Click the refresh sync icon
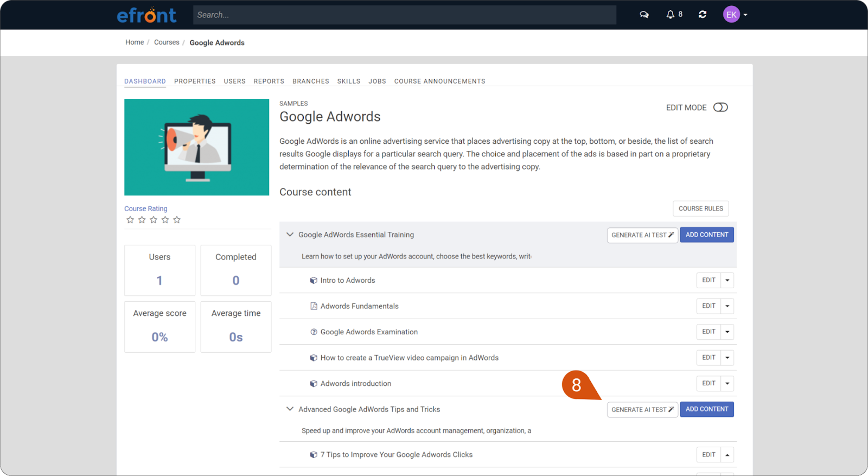This screenshot has width=868, height=476. (x=703, y=15)
